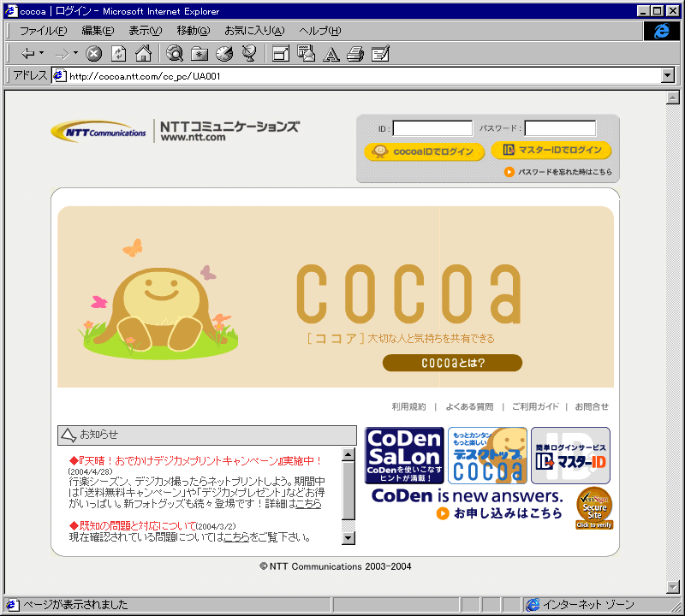Image resolution: width=685 pixels, height=616 pixels.
Task: Go to the Home page icon
Action: (x=143, y=54)
